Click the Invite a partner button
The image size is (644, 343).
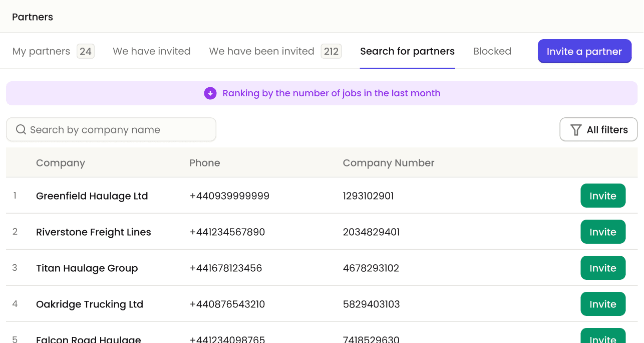click(584, 51)
